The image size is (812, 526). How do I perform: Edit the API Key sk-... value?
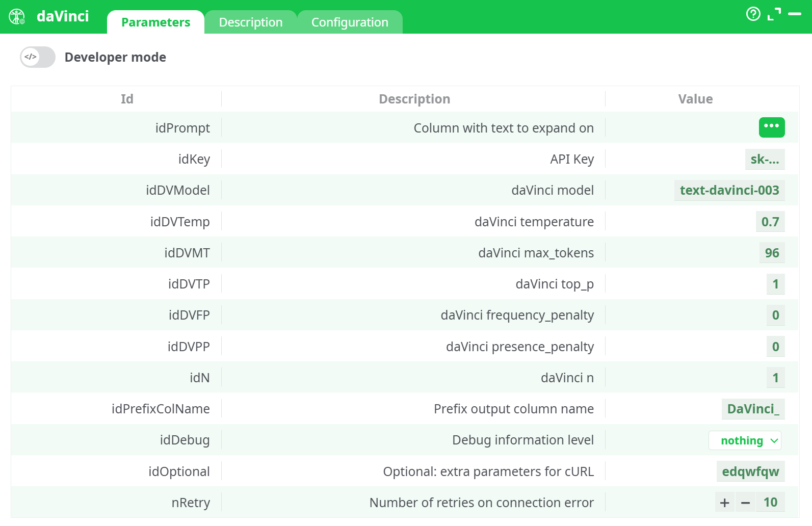(765, 159)
